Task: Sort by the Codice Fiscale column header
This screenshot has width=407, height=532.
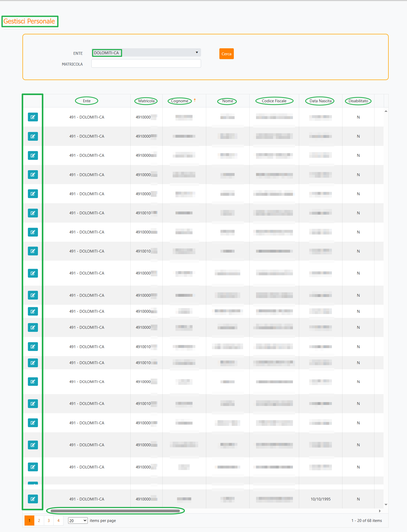Action: click(x=274, y=101)
